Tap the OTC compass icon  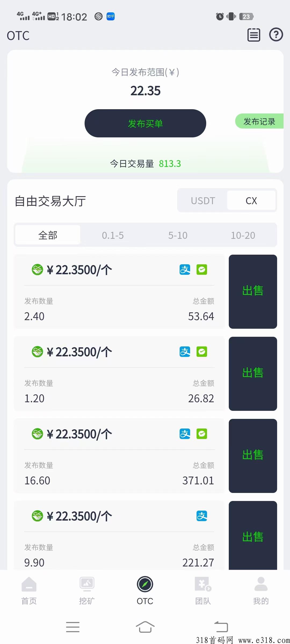pos(145,584)
